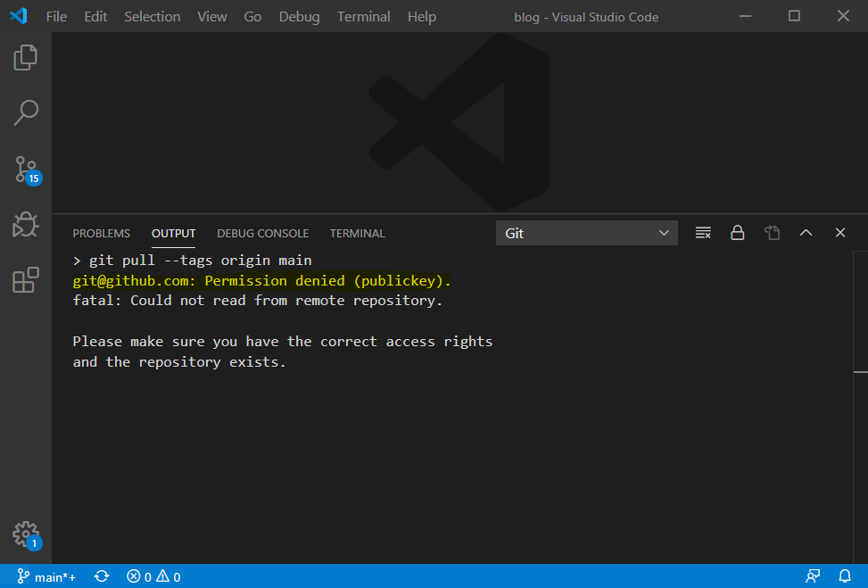Click the 'and the repository exists.' line
Viewport: 868px width, 588px height.
179,362
